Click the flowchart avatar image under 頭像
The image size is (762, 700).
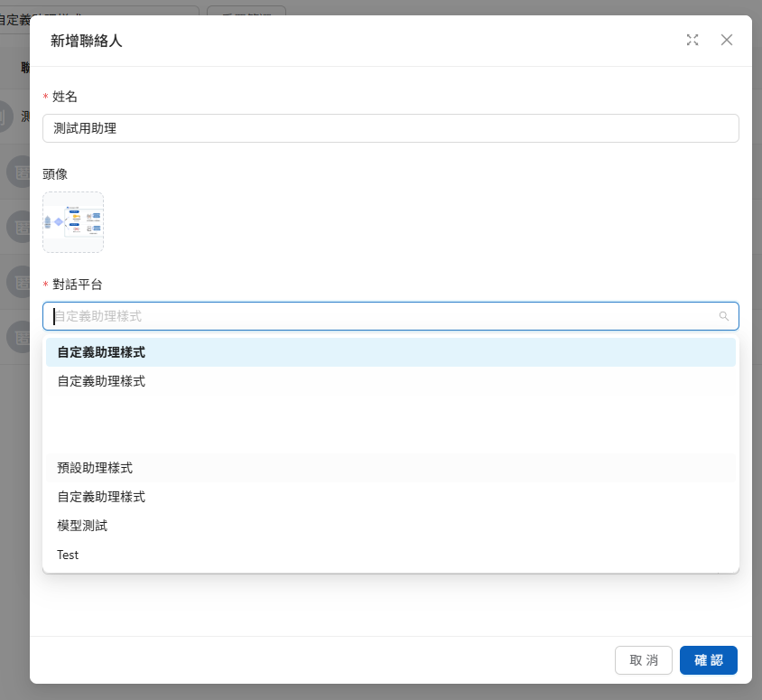[x=73, y=222]
